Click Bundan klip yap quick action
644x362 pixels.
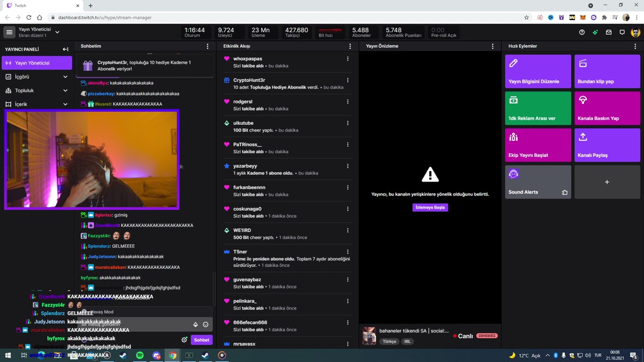pyautogui.click(x=607, y=71)
